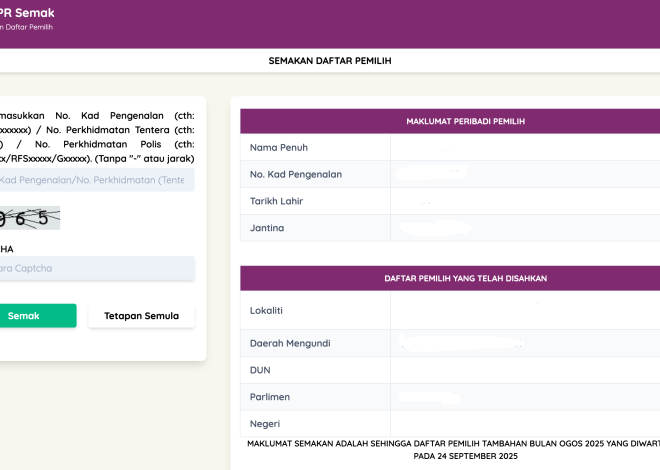Click the Semakan Daftar Pemilih page heading
660x470 pixels.
coord(330,61)
